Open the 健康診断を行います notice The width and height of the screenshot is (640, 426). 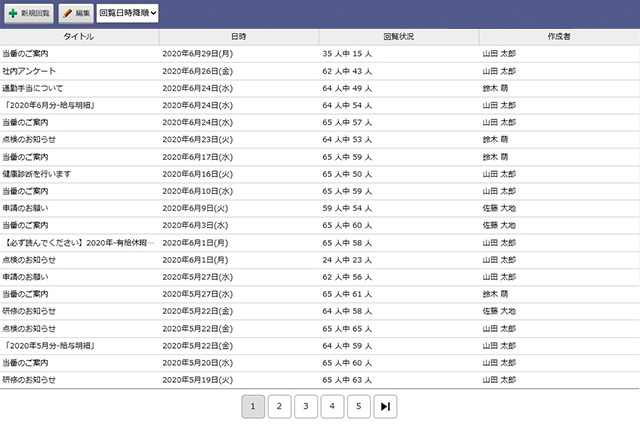[38, 174]
